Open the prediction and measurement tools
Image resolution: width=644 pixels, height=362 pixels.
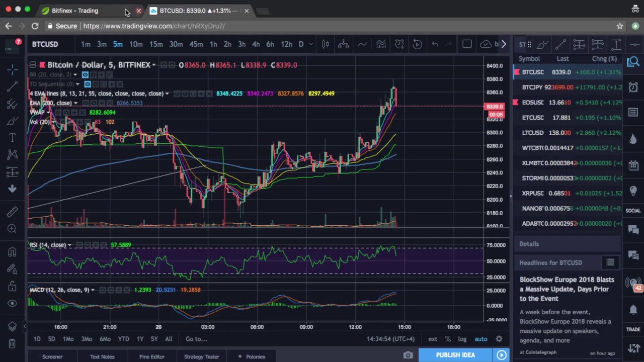point(12,172)
